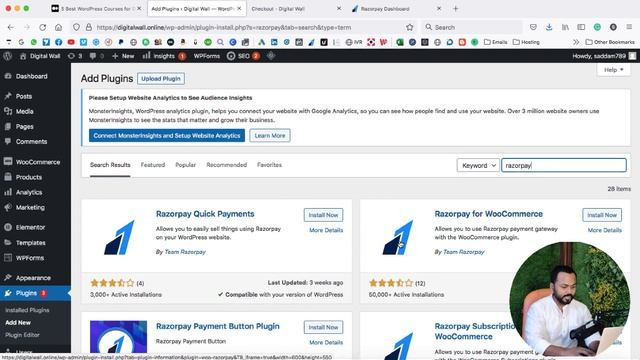Open Digital Wall site link in admin bar
This screenshot has height=360, width=640.
click(40, 56)
